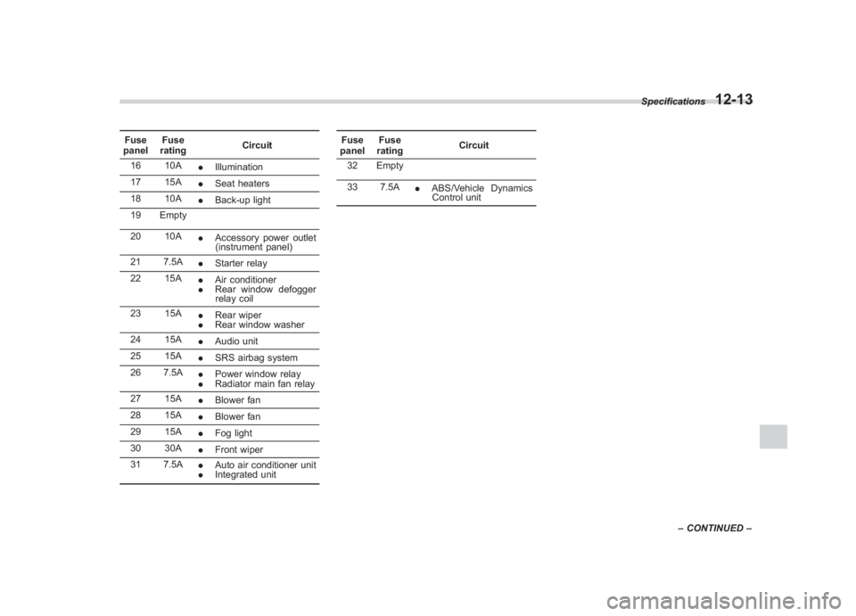Select fuse panel number 20

(x=136, y=236)
